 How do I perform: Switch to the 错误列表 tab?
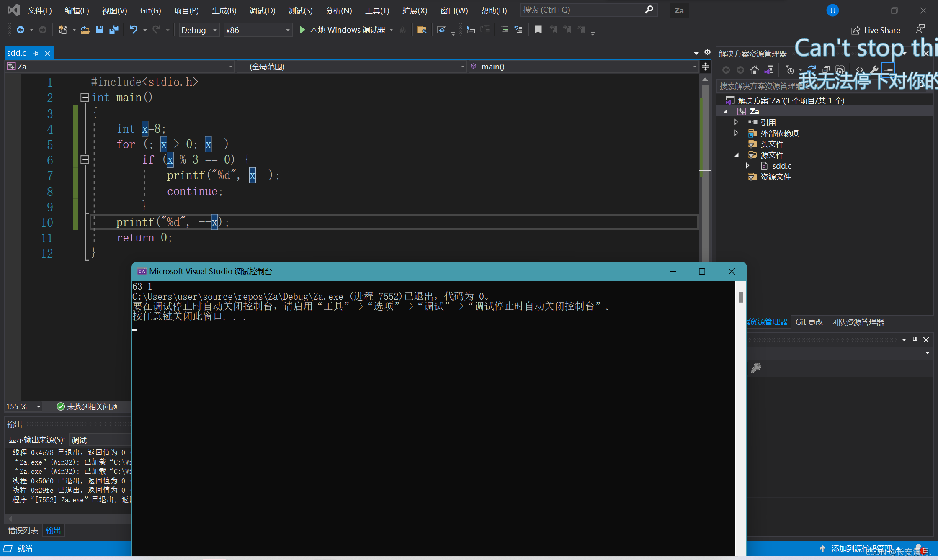[23, 530]
